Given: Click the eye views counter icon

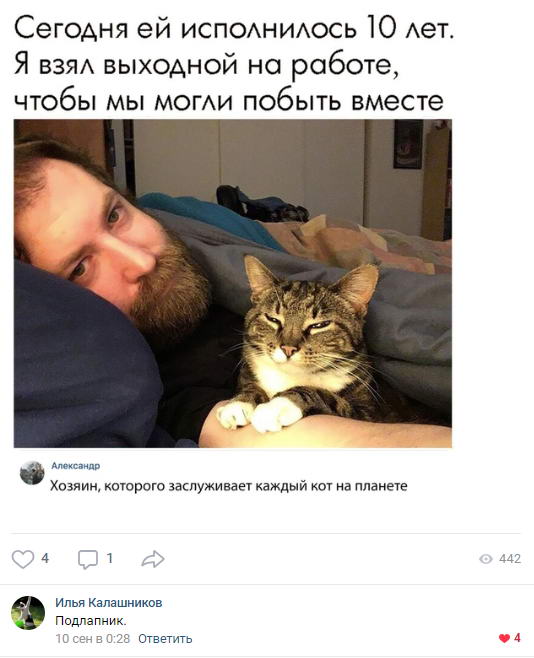Looking at the screenshot, I should coord(485,559).
